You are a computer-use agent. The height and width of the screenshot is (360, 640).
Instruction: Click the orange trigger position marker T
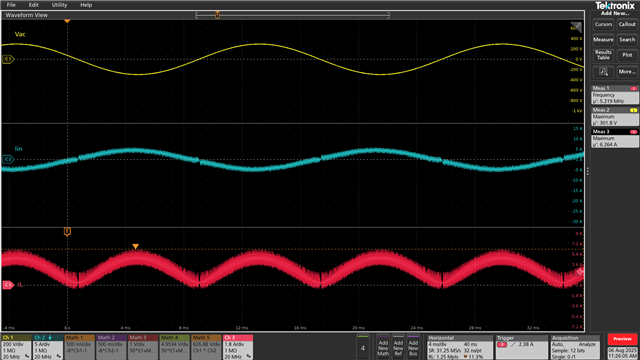67,231
